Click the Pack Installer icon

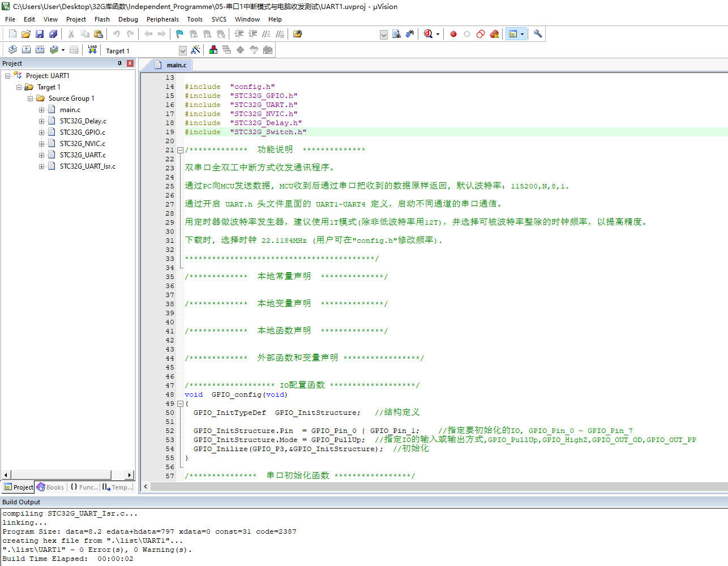(268, 50)
